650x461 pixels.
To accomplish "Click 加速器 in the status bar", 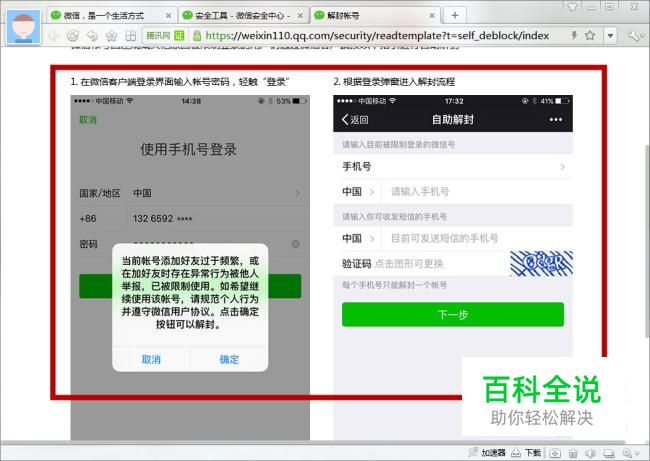I will coord(488,453).
